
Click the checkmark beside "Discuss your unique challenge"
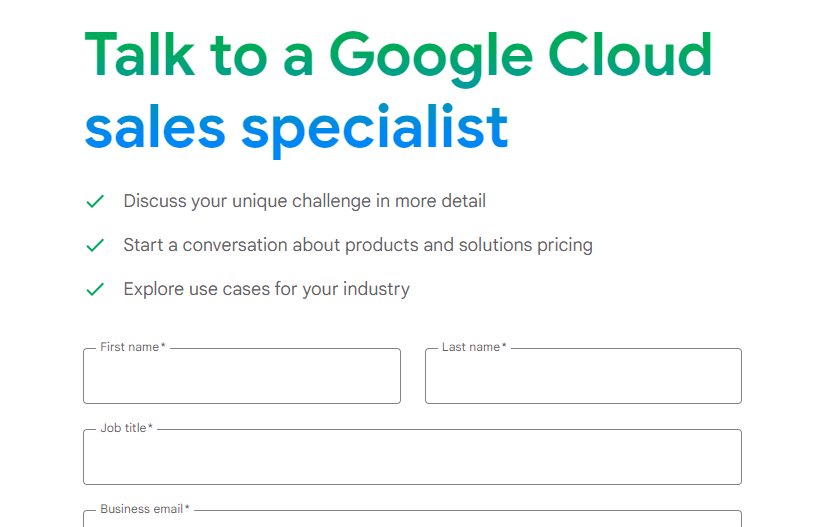tap(95, 201)
